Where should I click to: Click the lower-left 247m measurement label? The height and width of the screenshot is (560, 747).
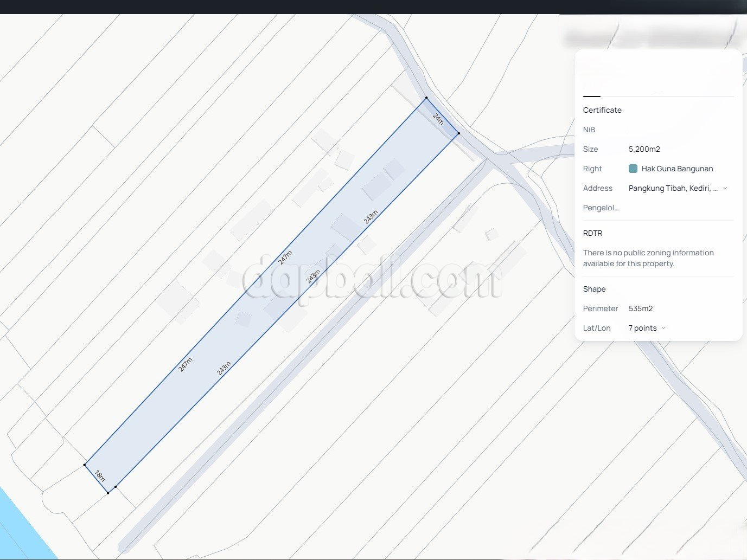[186, 364]
